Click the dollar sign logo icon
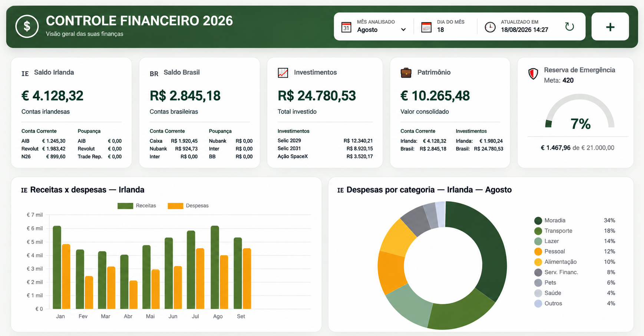Viewport: 644px width, 336px height. 27,26
